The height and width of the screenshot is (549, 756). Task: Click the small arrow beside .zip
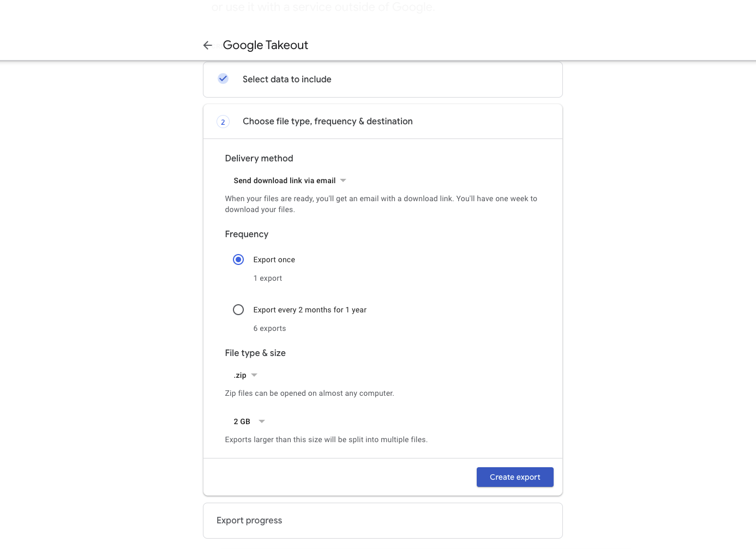pos(254,375)
